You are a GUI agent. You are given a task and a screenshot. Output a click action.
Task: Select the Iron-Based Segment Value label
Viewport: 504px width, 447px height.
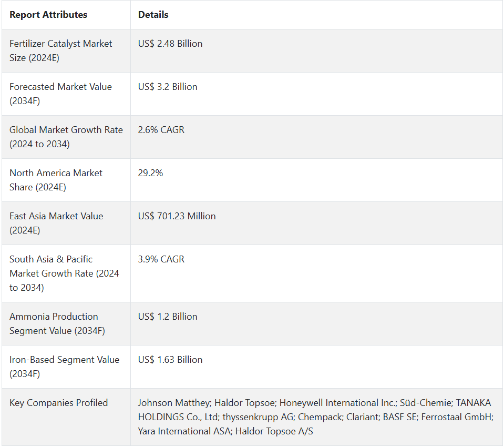pyautogui.click(x=64, y=367)
